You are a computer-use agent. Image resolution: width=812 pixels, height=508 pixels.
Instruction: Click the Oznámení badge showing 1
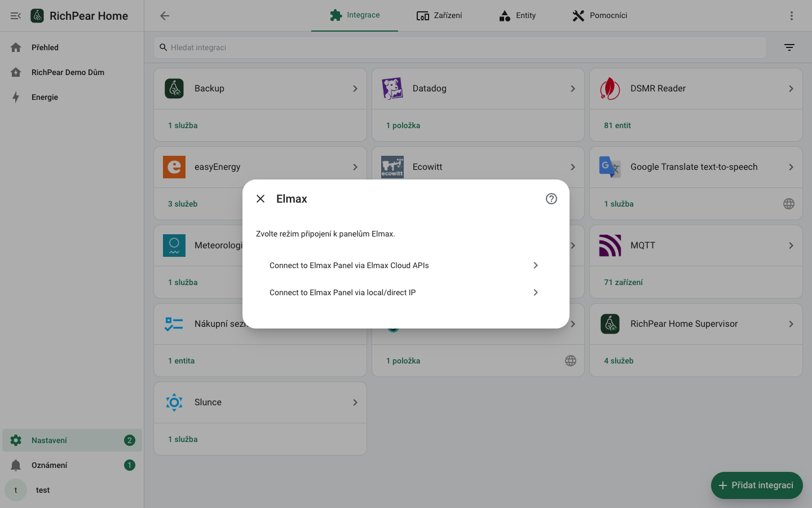130,465
